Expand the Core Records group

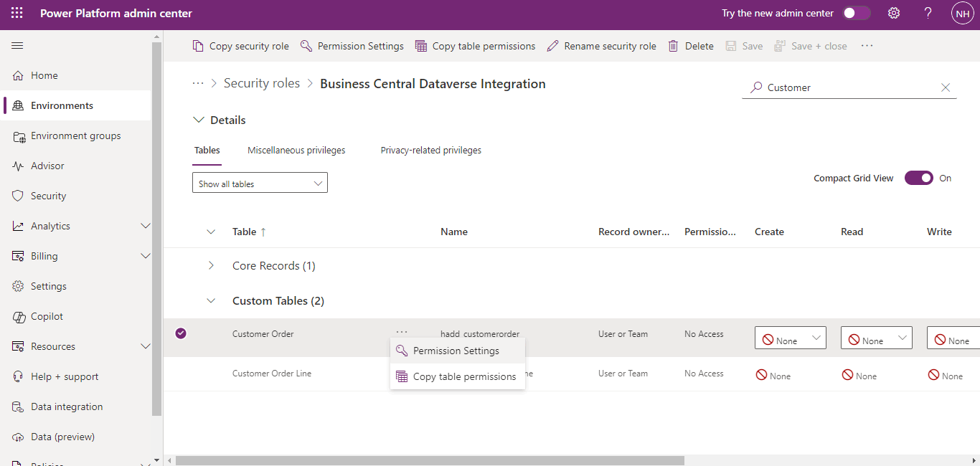pos(211,266)
